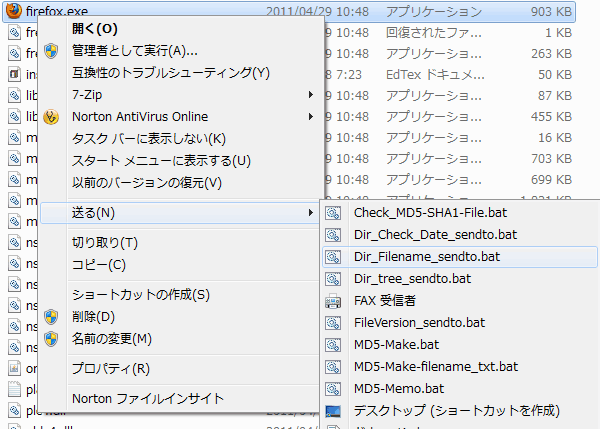
Task: Click the file icon in the 87 KB row
Action: pos(14,95)
